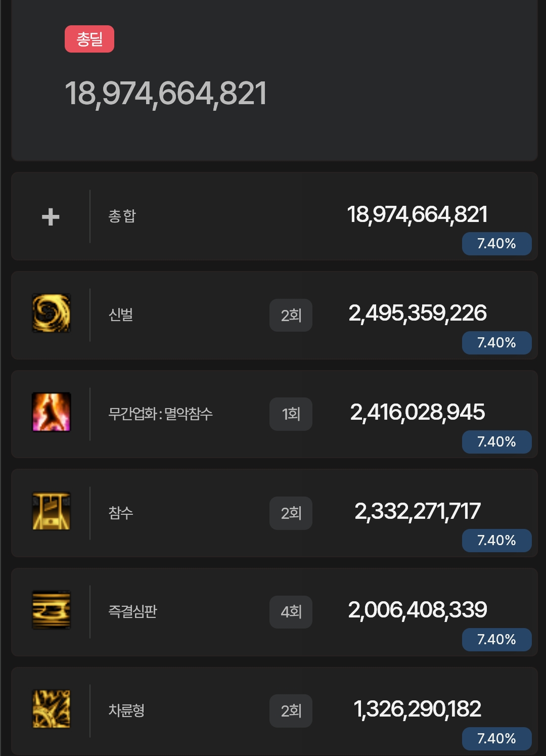Click the 신벌 skill icon
Viewport: 546px width, 756px height.
51,314
